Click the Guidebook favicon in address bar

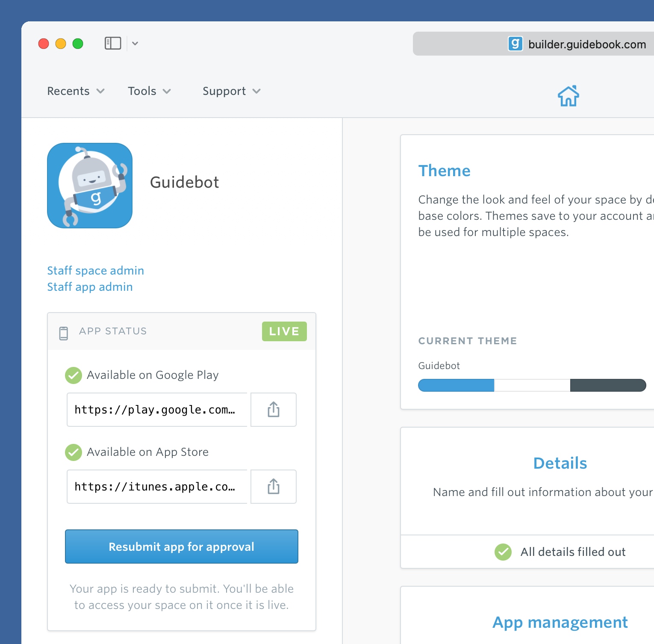[x=515, y=44]
